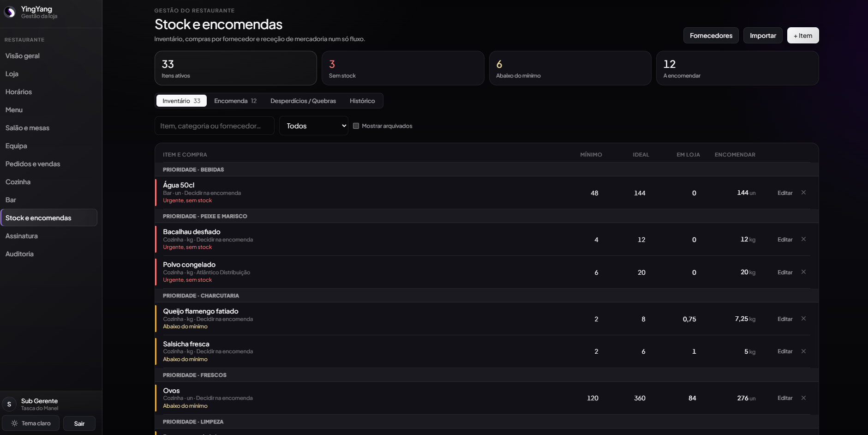The height and width of the screenshot is (435, 868).
Task: Click the Sair logout button
Action: pos(79,423)
